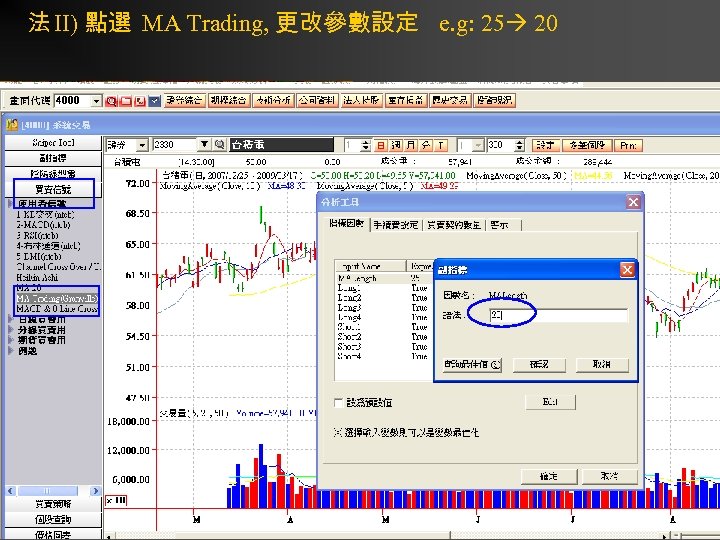Select Heikin Ashi signal entry
The height and width of the screenshot is (540, 720).
37,277
